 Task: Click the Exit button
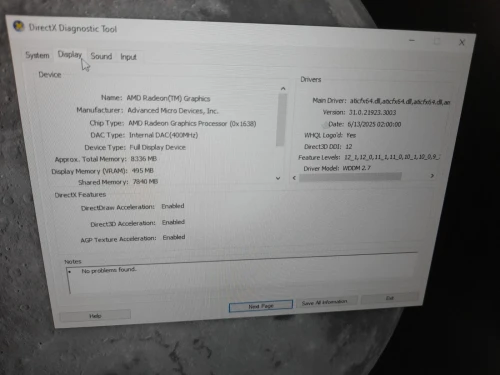coord(389,298)
